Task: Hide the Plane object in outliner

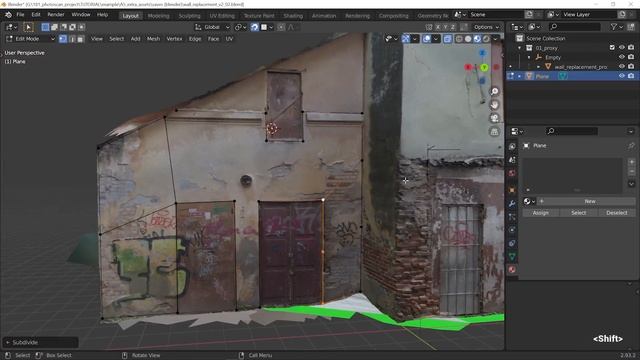Action: 622,76
